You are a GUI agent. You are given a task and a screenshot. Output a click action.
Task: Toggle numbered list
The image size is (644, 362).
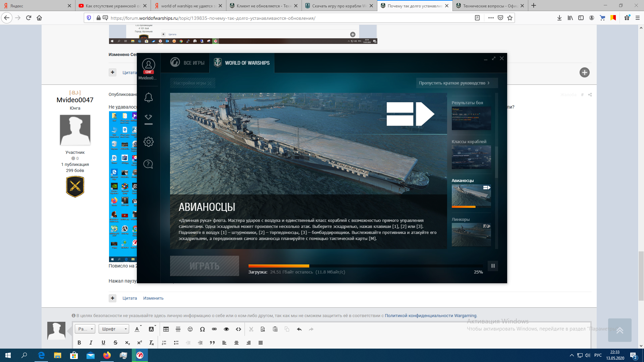[164, 343]
